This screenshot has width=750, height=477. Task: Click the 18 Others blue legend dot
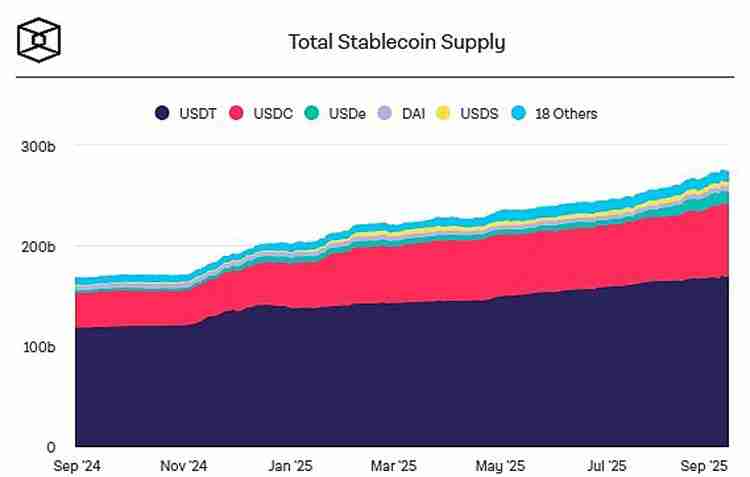(518, 113)
